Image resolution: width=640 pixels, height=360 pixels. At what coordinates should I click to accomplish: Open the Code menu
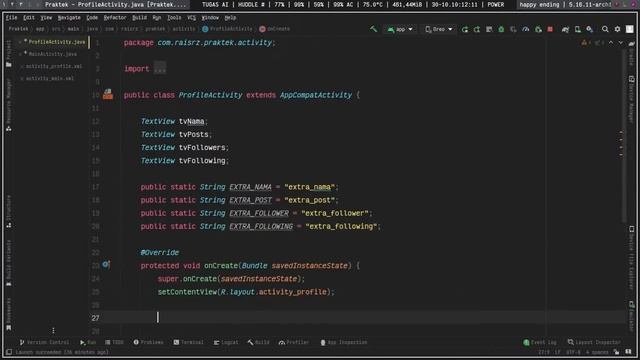92,18
